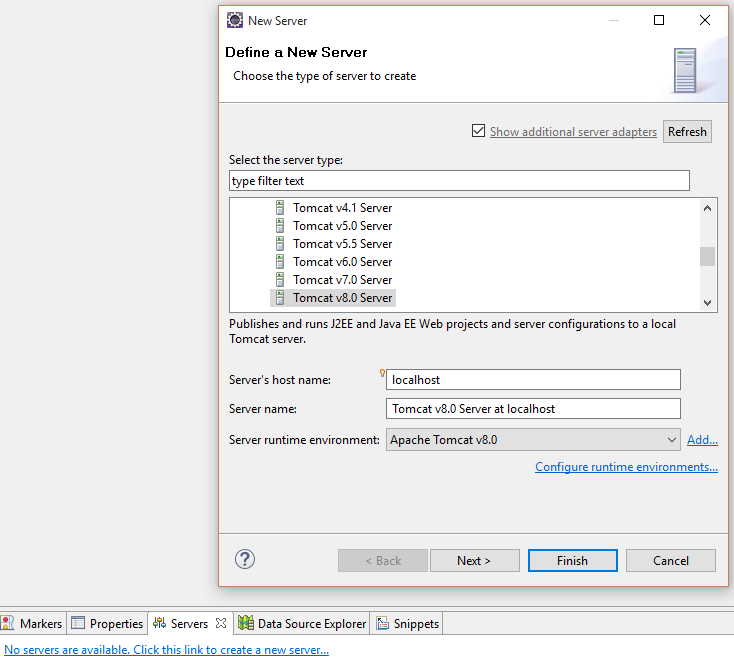734x667 pixels.
Task: Switch to the Properties tab
Action: point(107,623)
